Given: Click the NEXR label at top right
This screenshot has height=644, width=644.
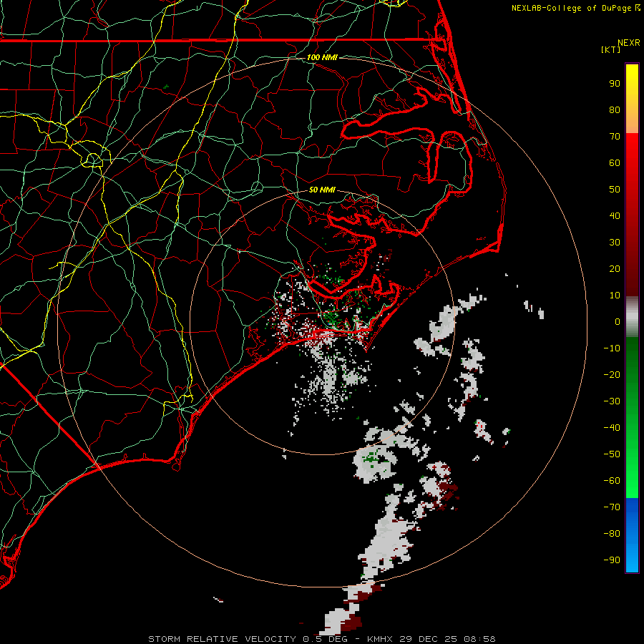Looking at the screenshot, I should pyautogui.click(x=629, y=43).
